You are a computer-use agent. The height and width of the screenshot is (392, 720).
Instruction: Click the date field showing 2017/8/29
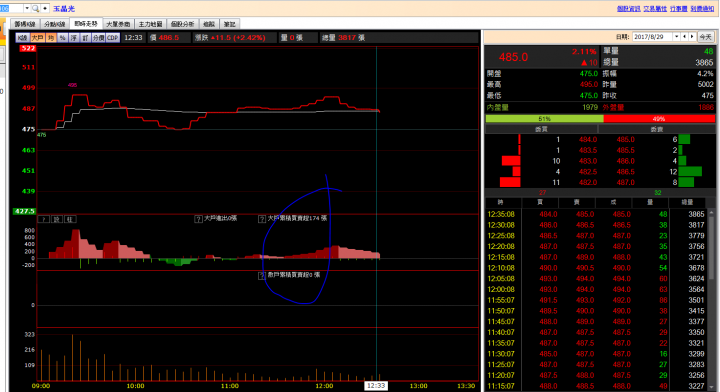[652, 37]
